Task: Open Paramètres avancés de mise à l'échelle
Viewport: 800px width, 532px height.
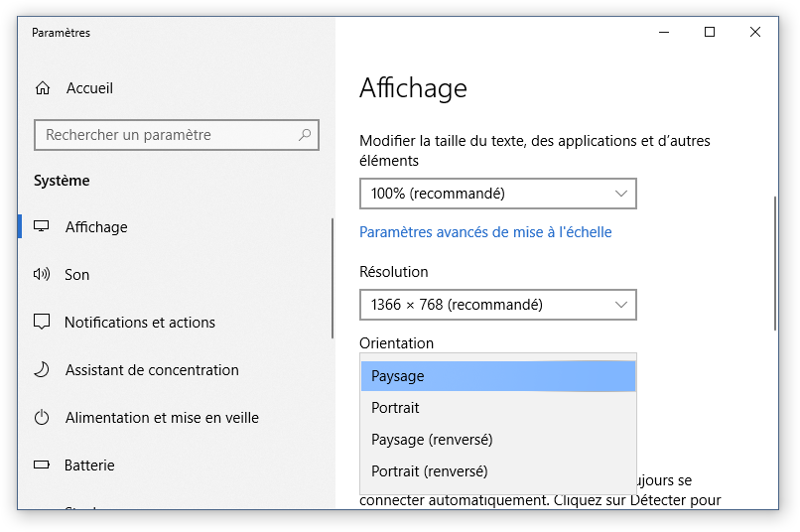Action: 485,232
